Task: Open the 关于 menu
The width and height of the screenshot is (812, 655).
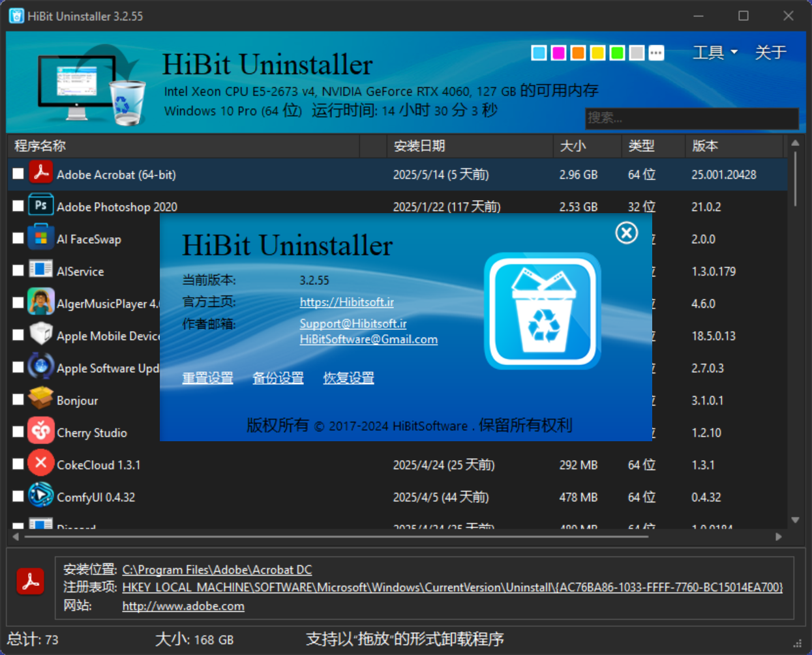Action: click(x=770, y=52)
